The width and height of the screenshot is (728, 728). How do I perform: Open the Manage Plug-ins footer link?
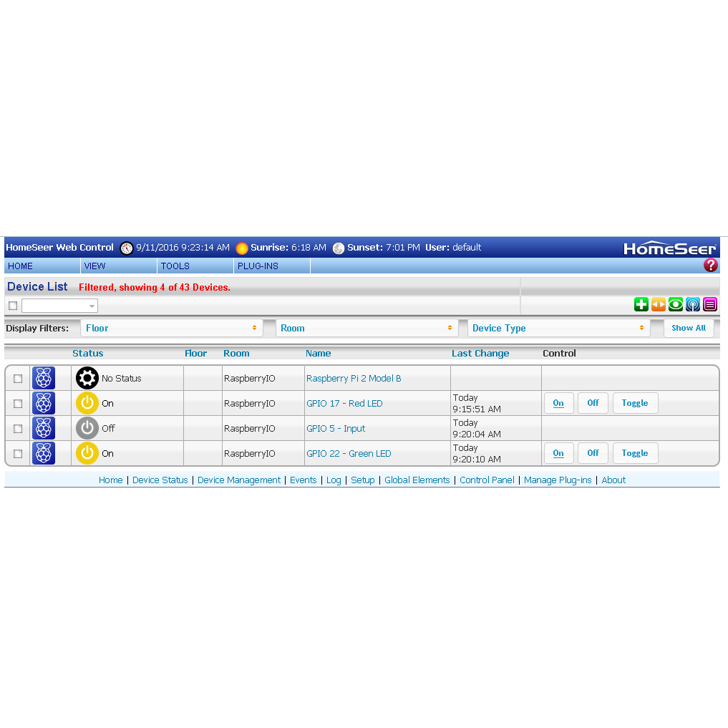(558, 480)
